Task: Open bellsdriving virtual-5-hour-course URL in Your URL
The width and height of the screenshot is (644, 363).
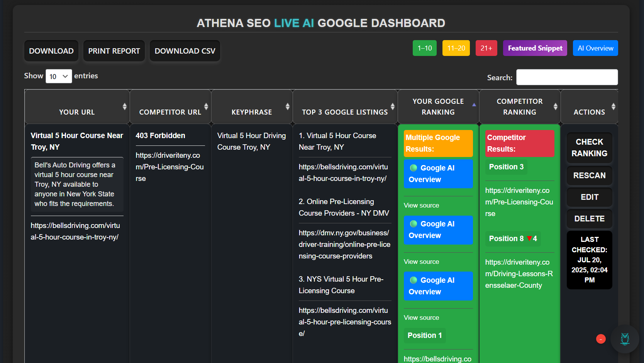Action: 75,231
